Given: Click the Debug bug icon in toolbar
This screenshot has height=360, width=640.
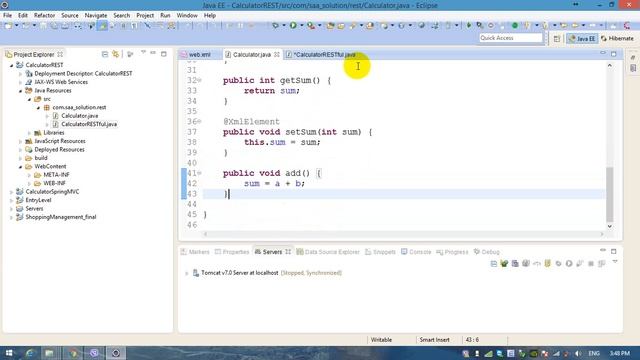Looking at the screenshot, I should coord(276,25).
